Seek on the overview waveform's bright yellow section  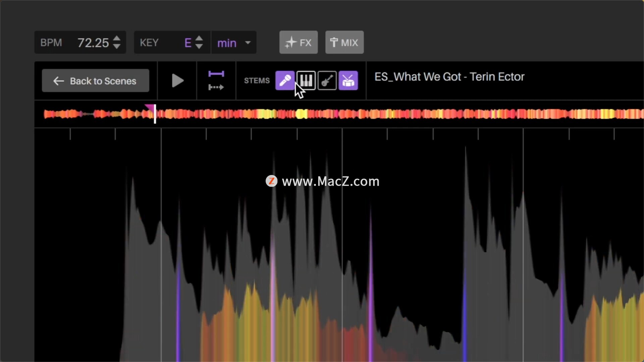(302, 114)
